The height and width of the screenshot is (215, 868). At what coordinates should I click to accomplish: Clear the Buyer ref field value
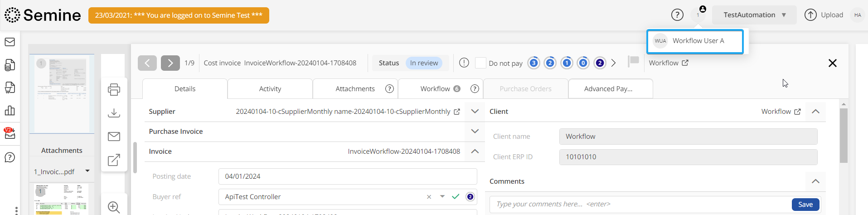[429, 197]
